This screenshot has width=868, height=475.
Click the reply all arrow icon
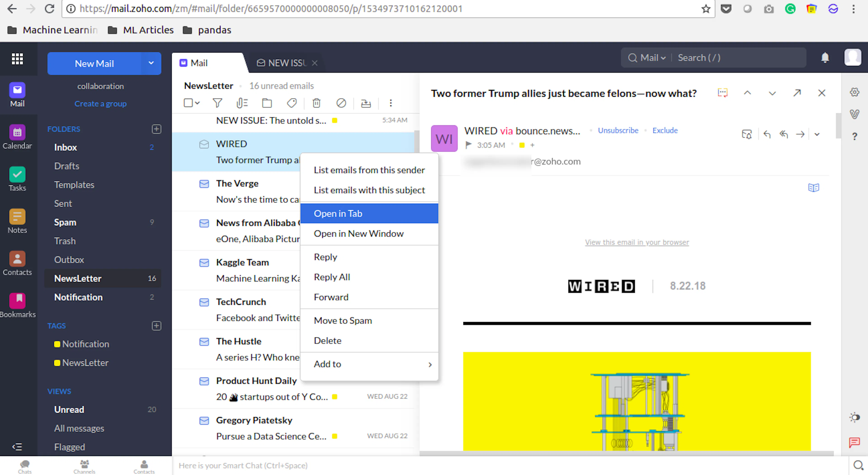tap(784, 134)
